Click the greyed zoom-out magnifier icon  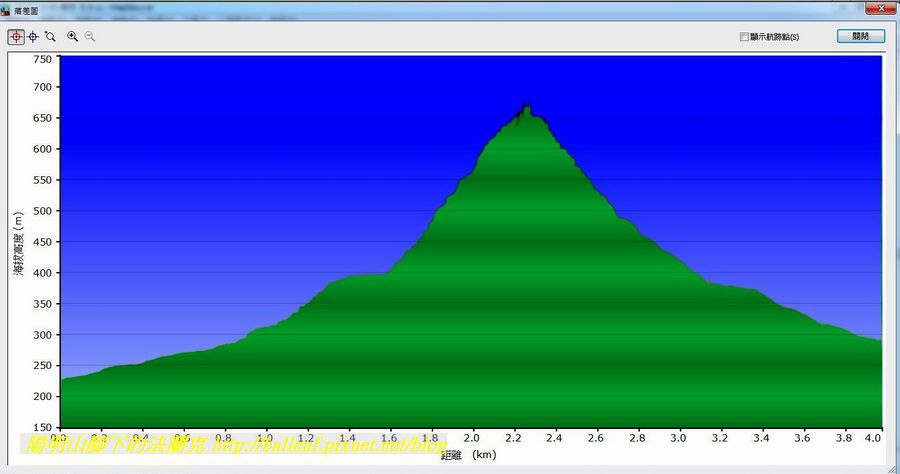(90, 37)
